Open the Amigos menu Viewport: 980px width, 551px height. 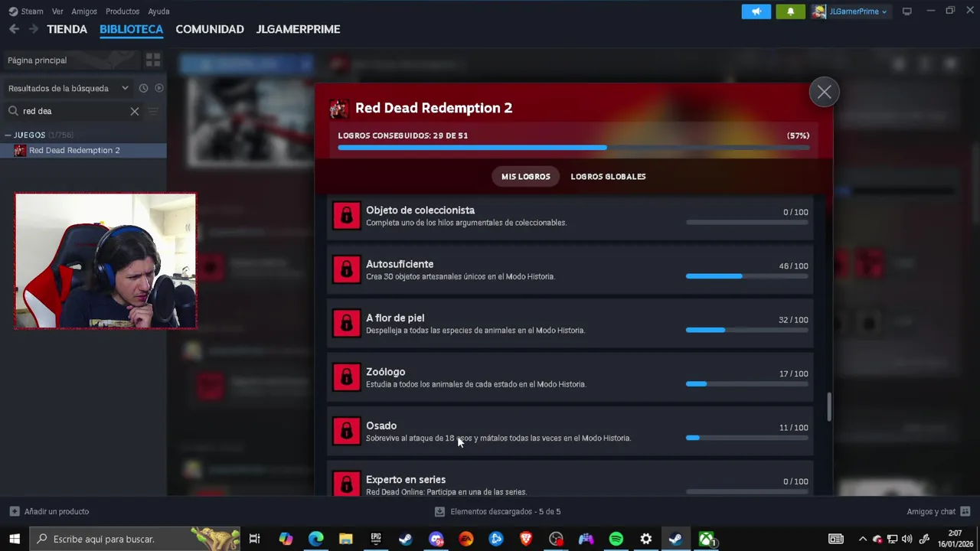pyautogui.click(x=84, y=11)
